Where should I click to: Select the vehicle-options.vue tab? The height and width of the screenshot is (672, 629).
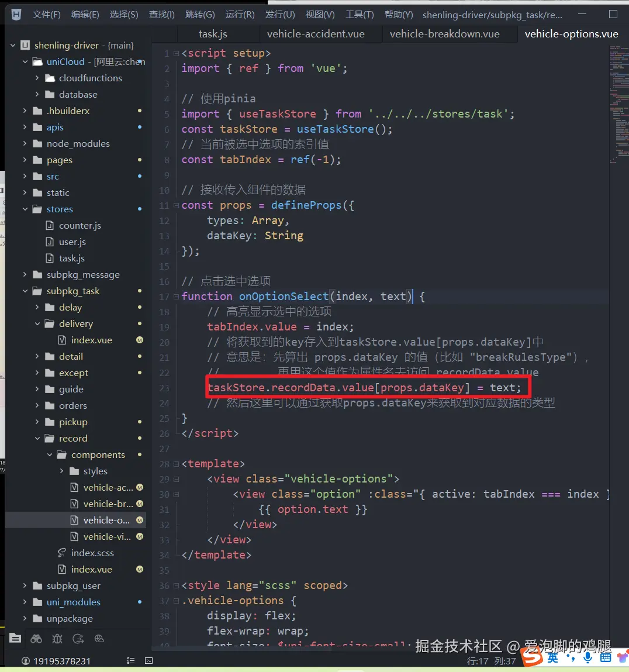[x=571, y=34]
